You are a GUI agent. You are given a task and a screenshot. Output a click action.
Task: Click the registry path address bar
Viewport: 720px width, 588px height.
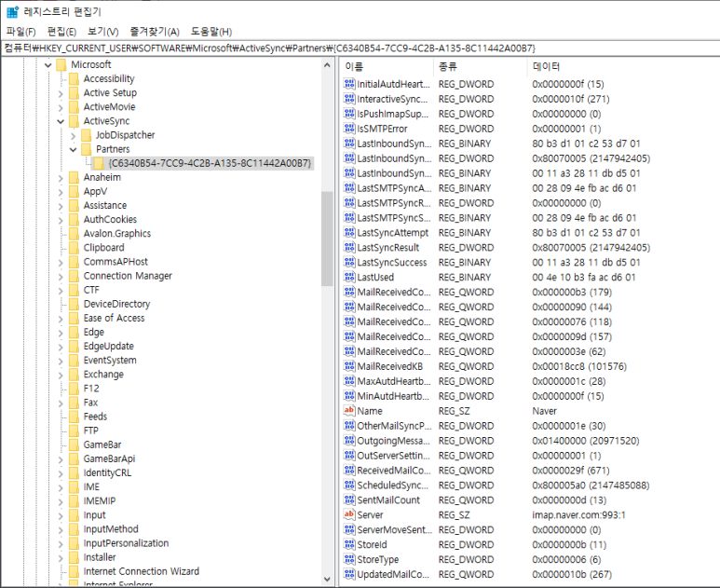[x=360, y=48]
